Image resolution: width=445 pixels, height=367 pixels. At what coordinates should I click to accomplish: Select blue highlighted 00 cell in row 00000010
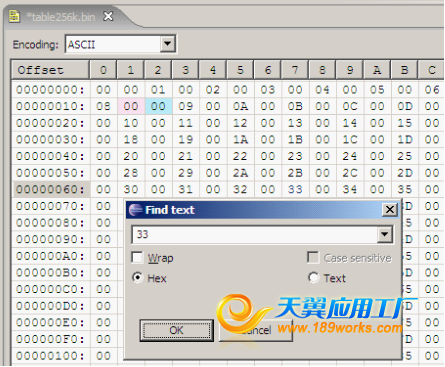tap(158, 106)
